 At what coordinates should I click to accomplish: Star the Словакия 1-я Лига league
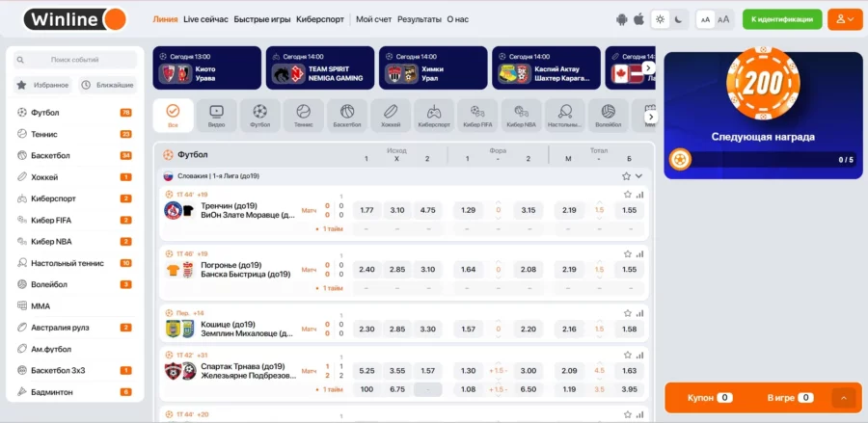(x=626, y=176)
